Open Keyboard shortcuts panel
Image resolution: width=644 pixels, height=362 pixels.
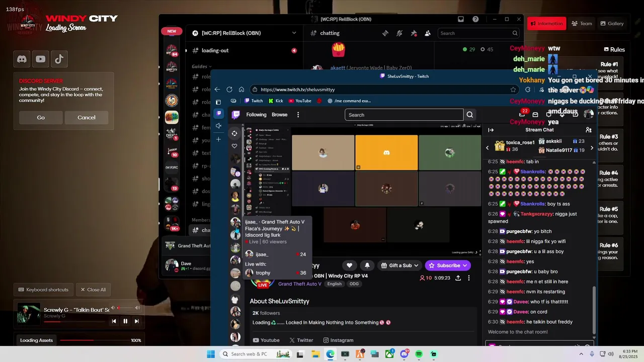tap(44, 290)
